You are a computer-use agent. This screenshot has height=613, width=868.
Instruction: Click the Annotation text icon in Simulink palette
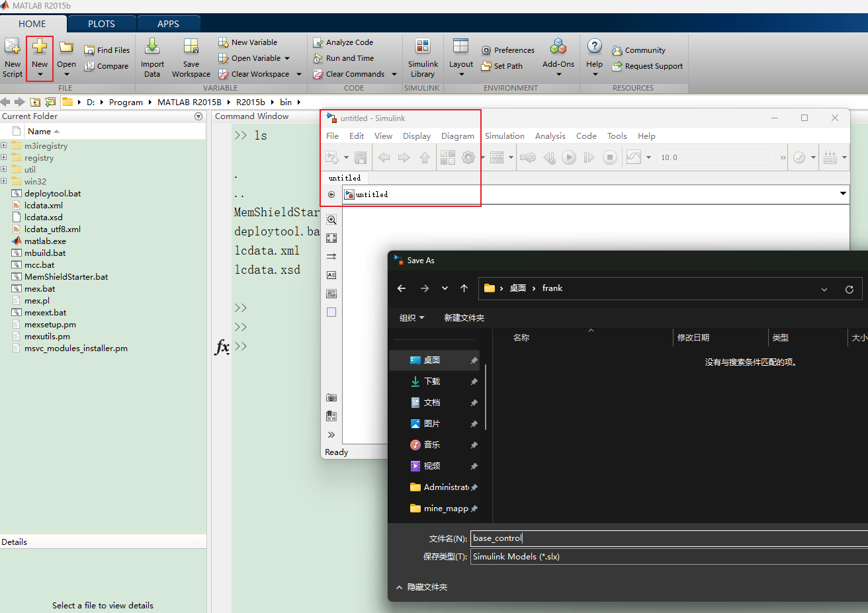pyautogui.click(x=331, y=275)
